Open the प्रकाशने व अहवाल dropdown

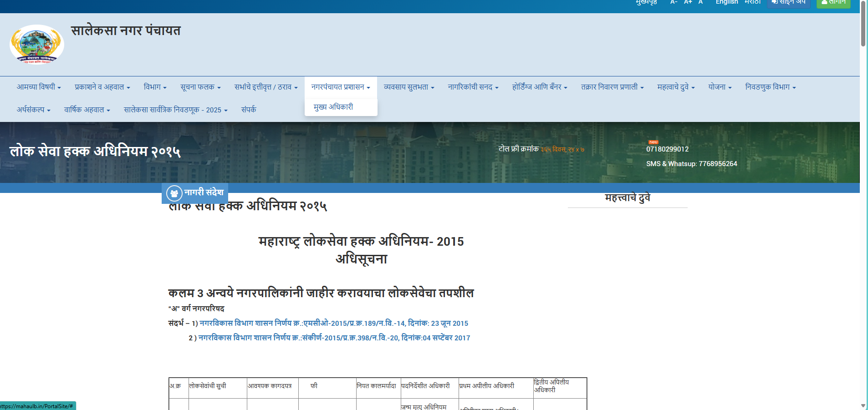(102, 87)
